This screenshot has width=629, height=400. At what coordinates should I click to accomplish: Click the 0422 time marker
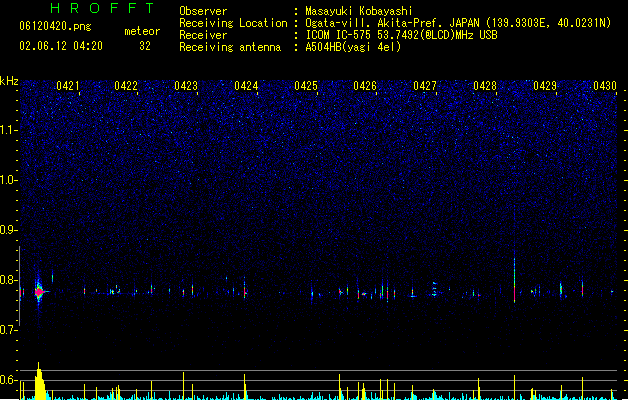[126, 86]
